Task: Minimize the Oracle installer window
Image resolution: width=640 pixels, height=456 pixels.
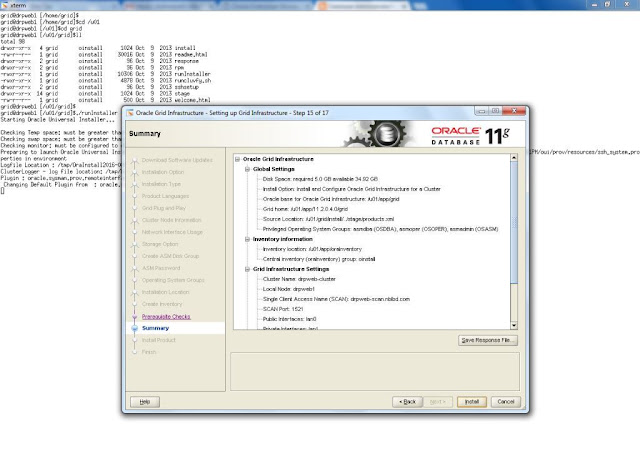Action: click(481, 111)
